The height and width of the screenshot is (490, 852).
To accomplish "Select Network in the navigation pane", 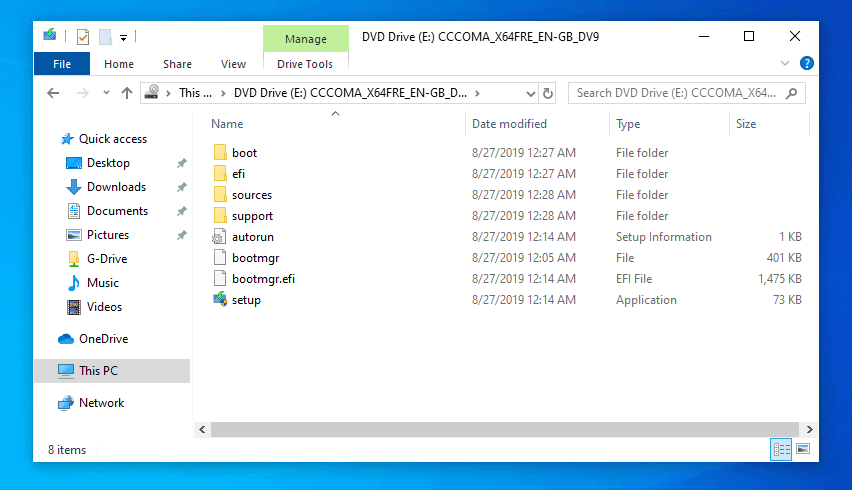I will tap(101, 403).
